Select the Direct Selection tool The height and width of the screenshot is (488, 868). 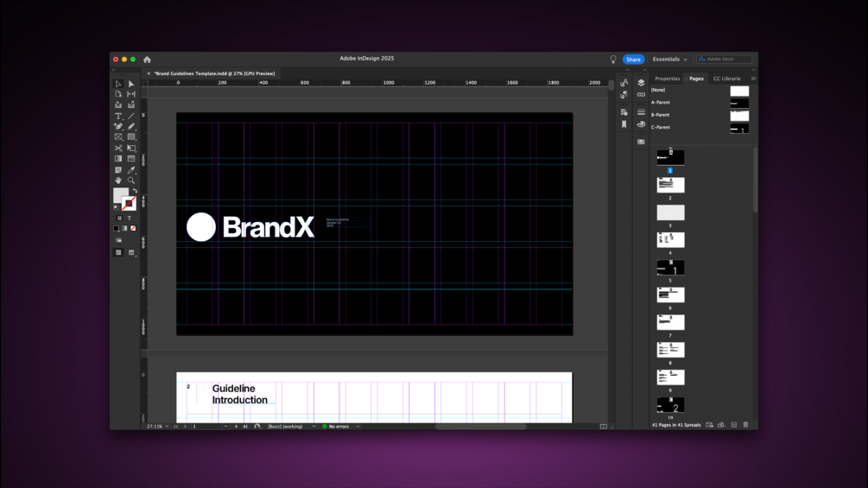click(x=131, y=84)
